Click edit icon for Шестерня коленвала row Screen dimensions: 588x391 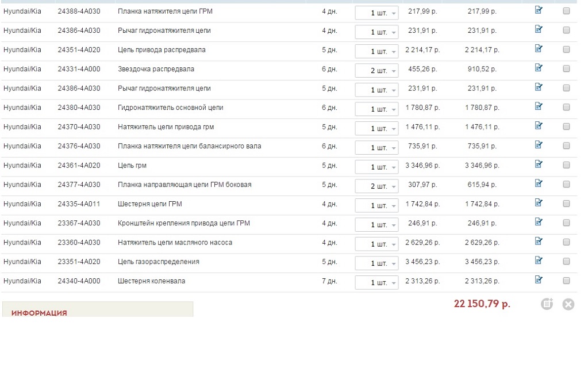pos(539,280)
